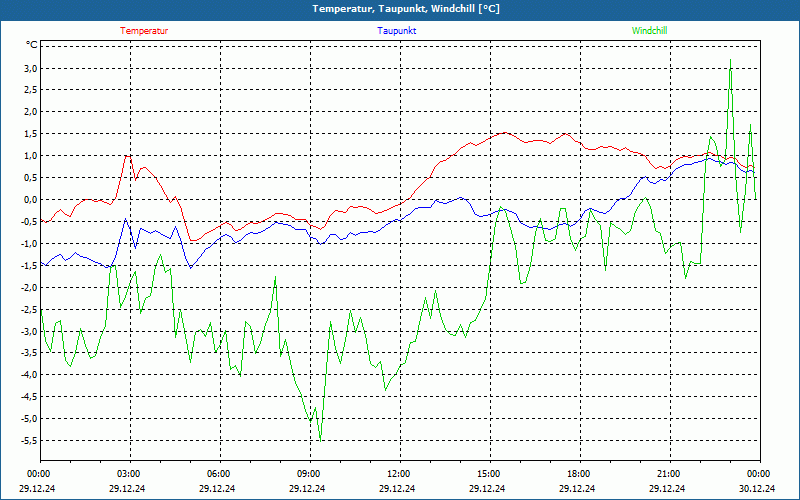Click the blue Taupunkt legend label
The image size is (800, 500).
pos(396,31)
